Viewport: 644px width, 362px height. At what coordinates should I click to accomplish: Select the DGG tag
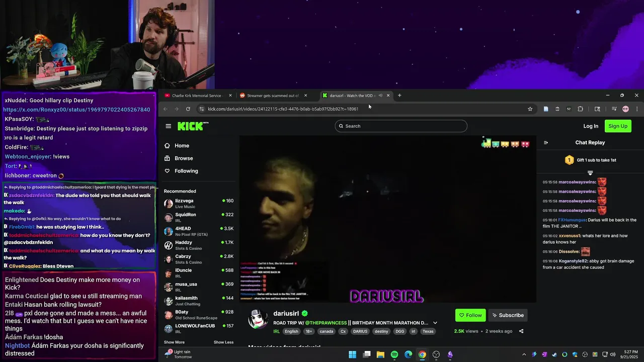400,331
